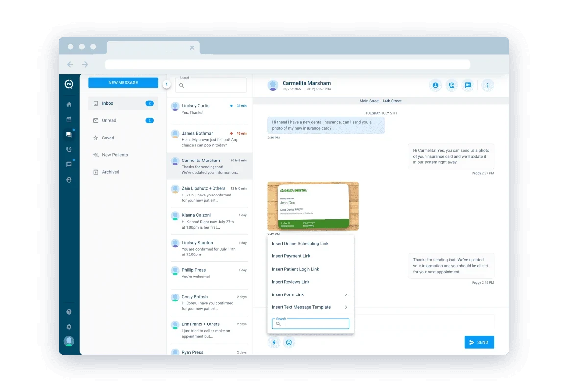Viewport: 568px width, 392px height.
Task: Open the Home icon in the sidebar
Action: point(69,105)
